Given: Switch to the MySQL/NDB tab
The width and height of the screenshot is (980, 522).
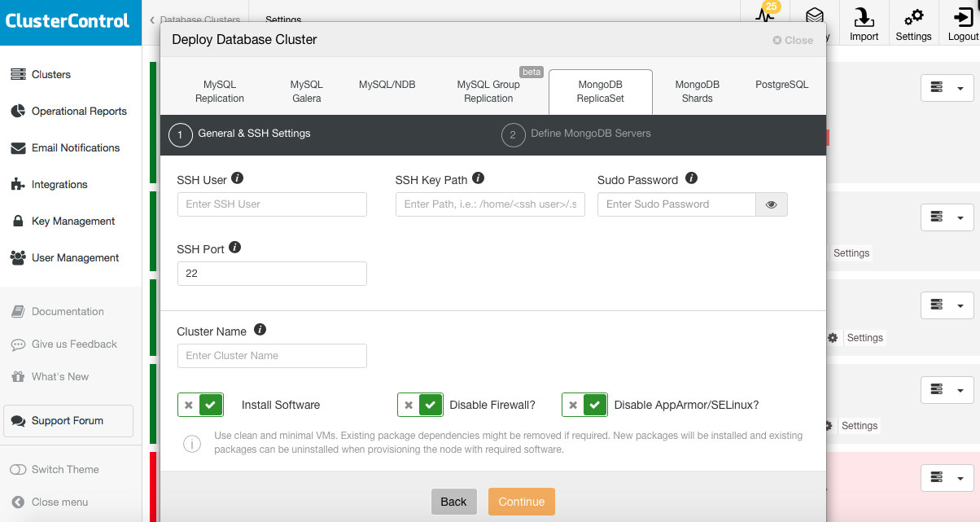Looking at the screenshot, I should (387, 85).
